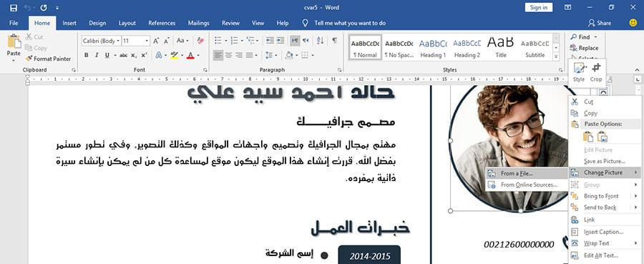The image size is (644, 264).
Task: Increase paragraph indent
Action: click(x=280, y=41)
